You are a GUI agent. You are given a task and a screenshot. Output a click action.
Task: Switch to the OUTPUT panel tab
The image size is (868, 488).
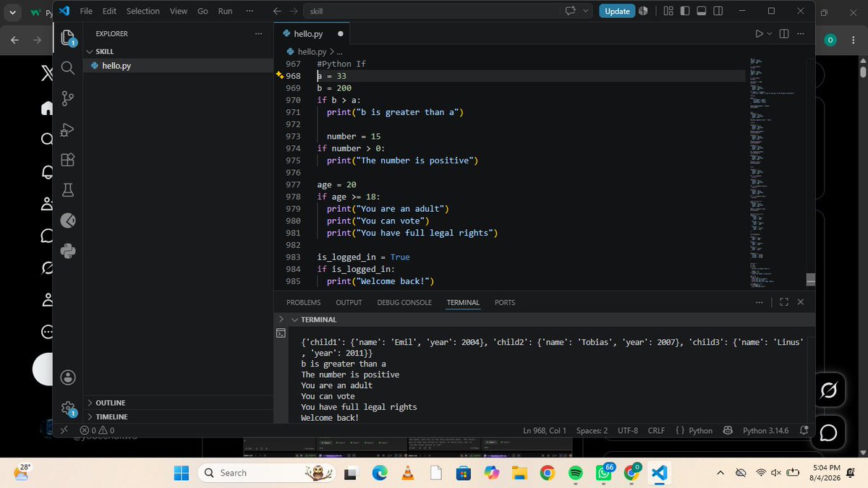349,302
